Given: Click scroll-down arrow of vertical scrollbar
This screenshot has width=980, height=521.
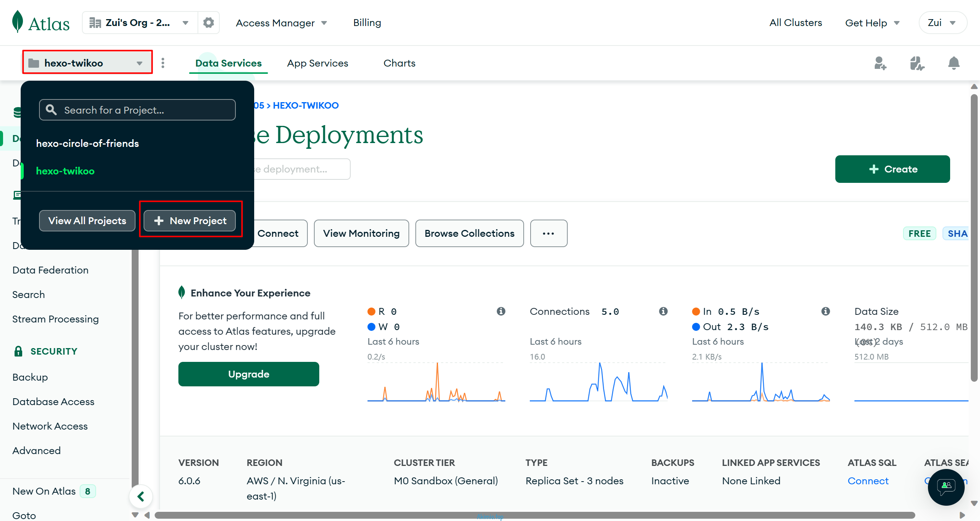Looking at the screenshot, I should 974,503.
